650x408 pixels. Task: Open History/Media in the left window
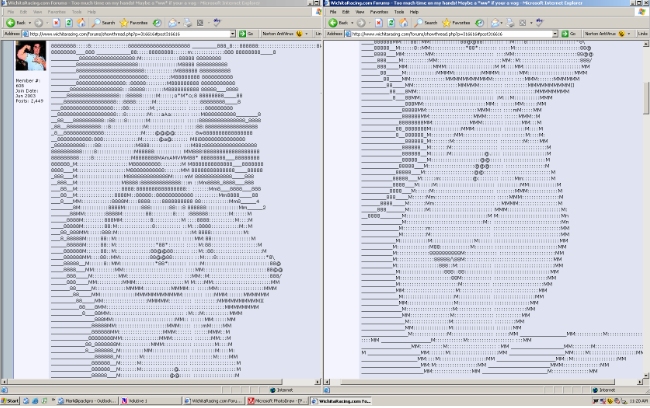coord(157,23)
